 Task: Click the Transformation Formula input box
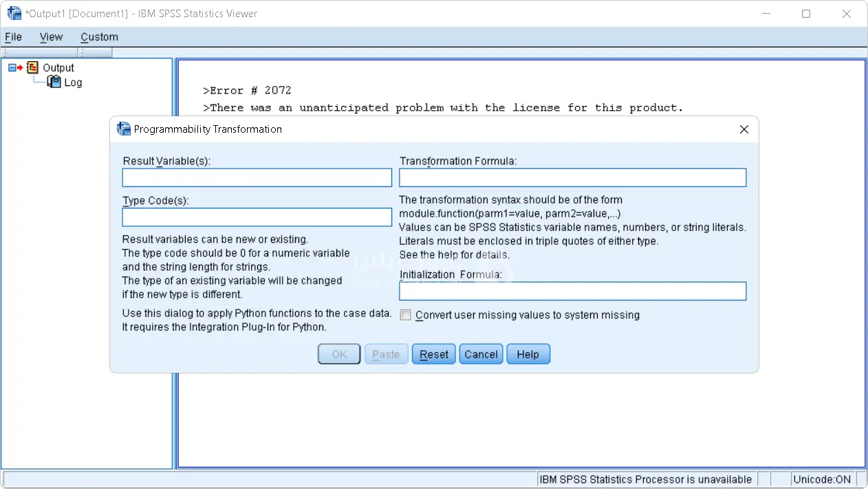[572, 178]
